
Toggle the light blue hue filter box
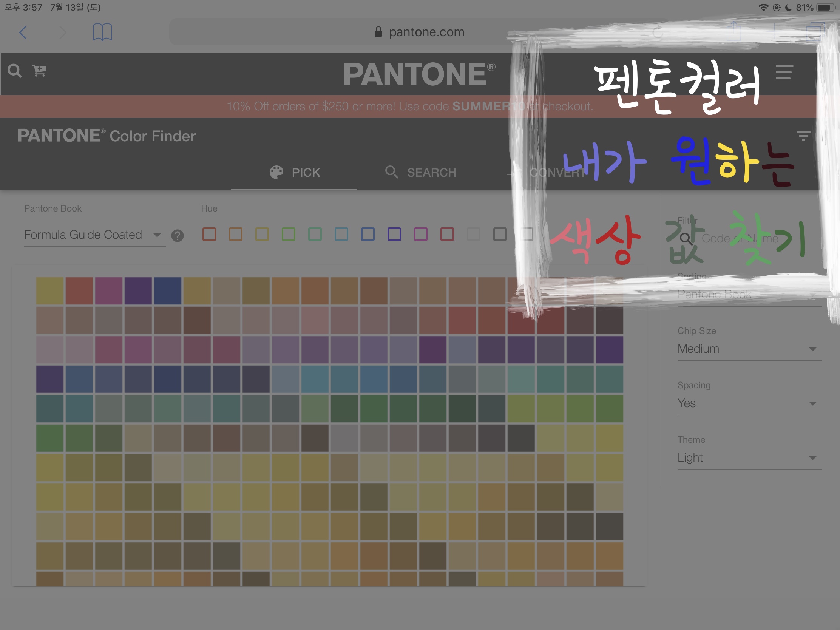[341, 234]
